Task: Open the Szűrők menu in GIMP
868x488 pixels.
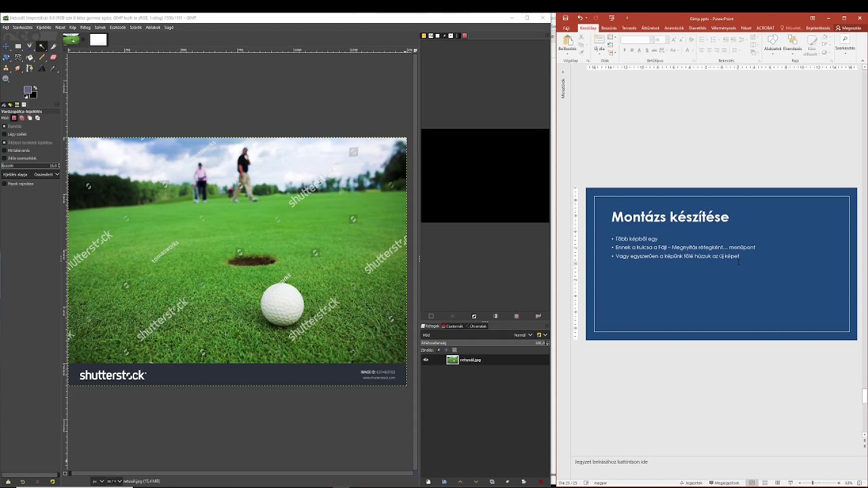Action: (x=136, y=28)
